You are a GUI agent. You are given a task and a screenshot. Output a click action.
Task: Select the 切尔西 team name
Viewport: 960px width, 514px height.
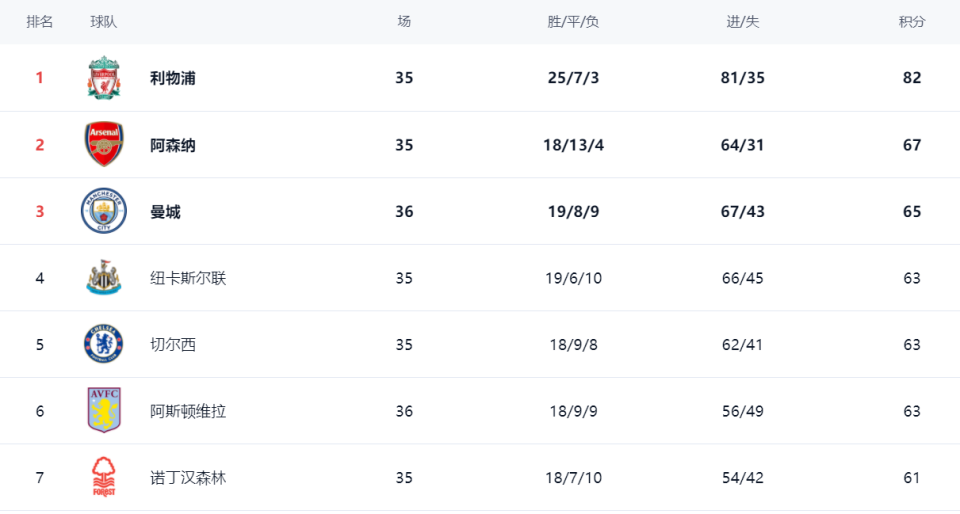[173, 345]
